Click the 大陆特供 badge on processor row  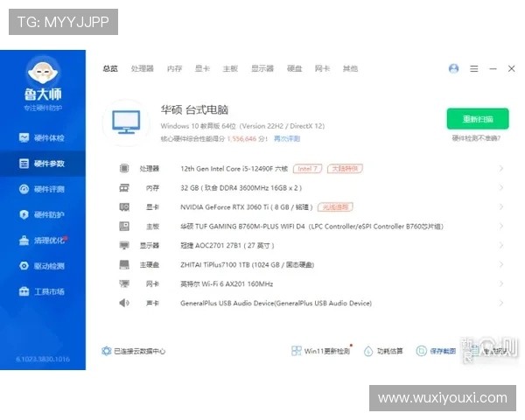(345, 169)
